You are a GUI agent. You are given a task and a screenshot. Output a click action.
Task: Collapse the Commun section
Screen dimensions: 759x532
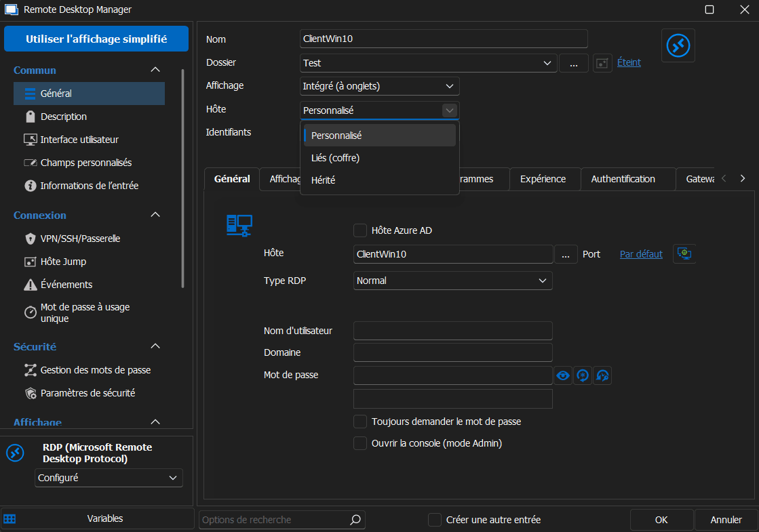[x=155, y=70]
